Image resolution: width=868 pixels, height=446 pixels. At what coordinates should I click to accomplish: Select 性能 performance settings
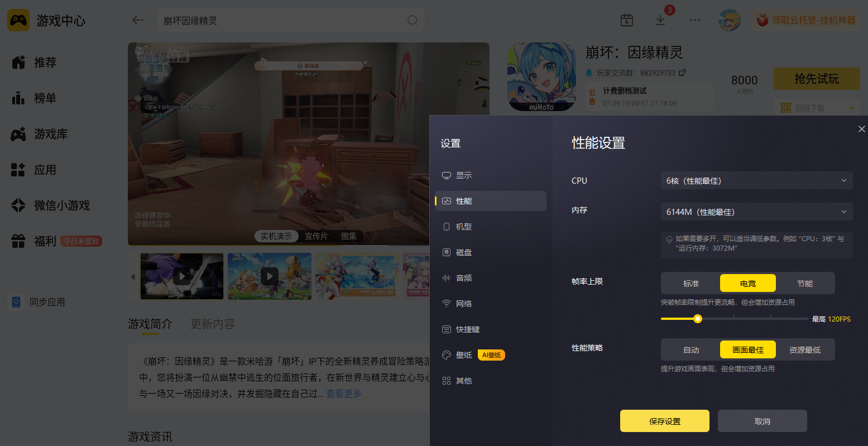pyautogui.click(x=491, y=201)
